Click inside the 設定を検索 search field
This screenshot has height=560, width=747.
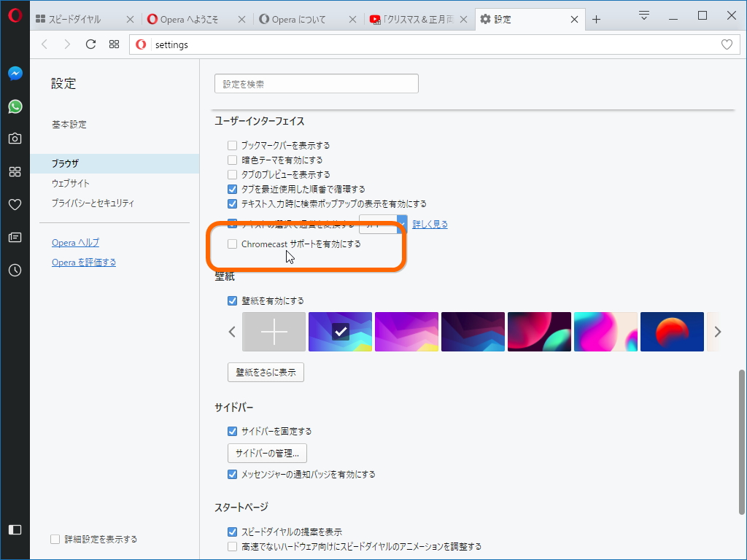[316, 83]
